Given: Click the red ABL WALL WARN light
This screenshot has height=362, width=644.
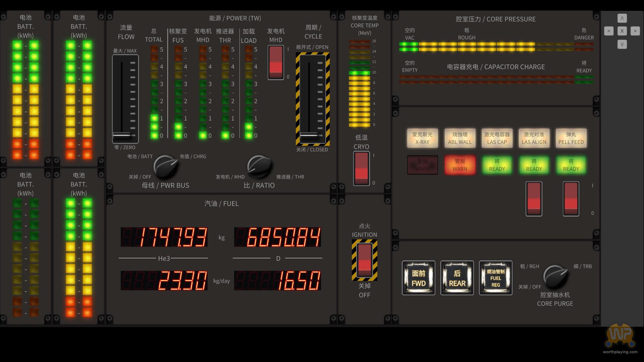Looking at the screenshot, I should (x=460, y=165).
